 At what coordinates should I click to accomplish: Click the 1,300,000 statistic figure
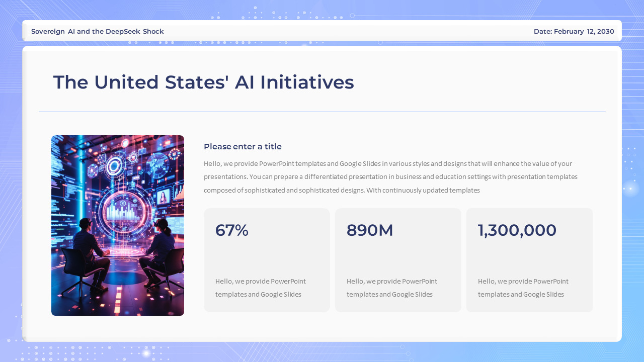pos(517,230)
